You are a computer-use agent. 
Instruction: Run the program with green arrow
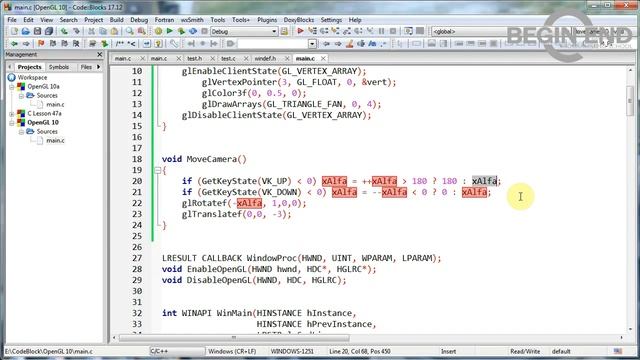pyautogui.click(x=170, y=31)
